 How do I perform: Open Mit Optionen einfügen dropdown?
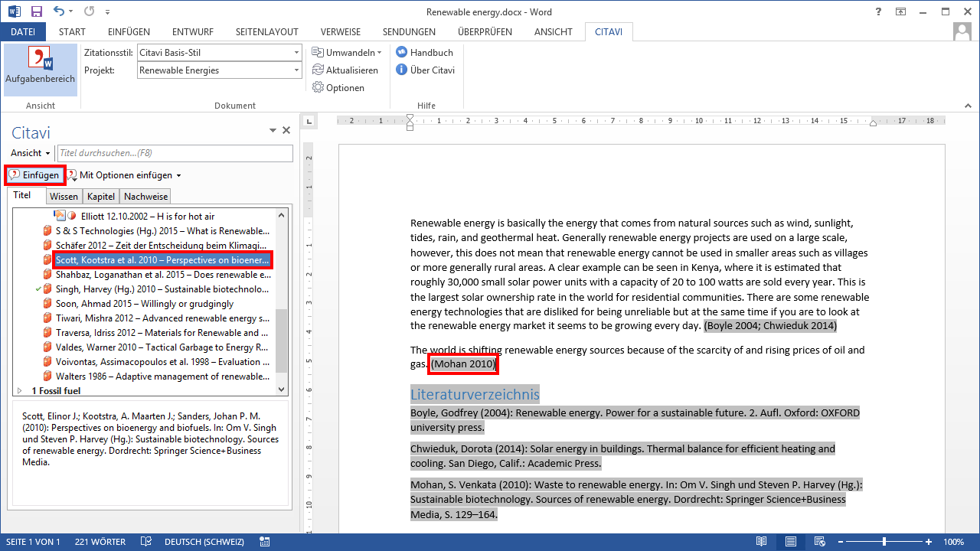pyautogui.click(x=178, y=175)
